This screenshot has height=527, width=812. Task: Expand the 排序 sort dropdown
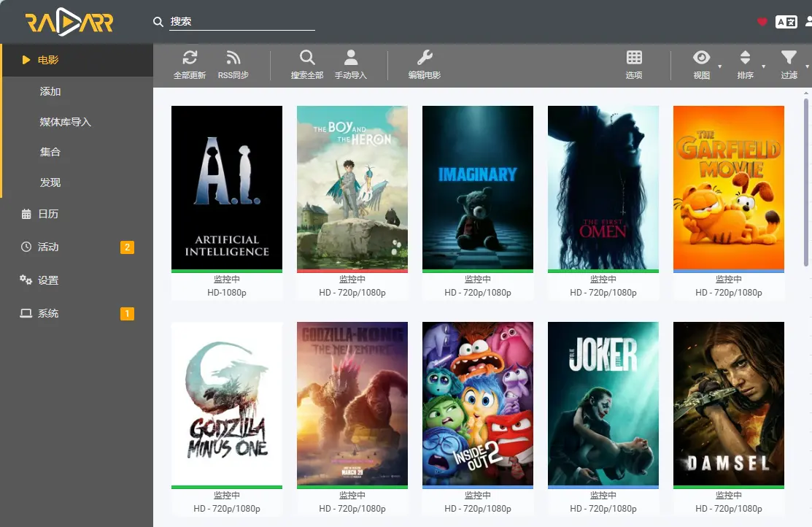tap(745, 58)
